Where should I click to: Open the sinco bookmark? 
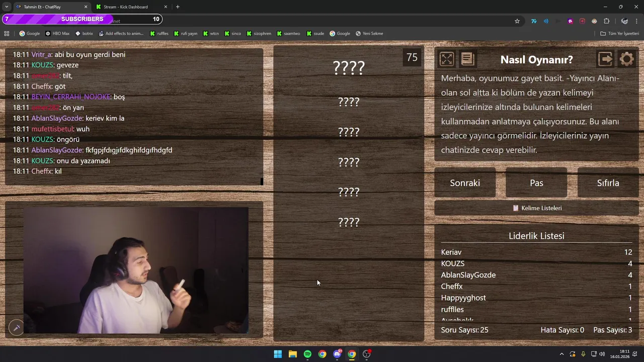(x=232, y=34)
